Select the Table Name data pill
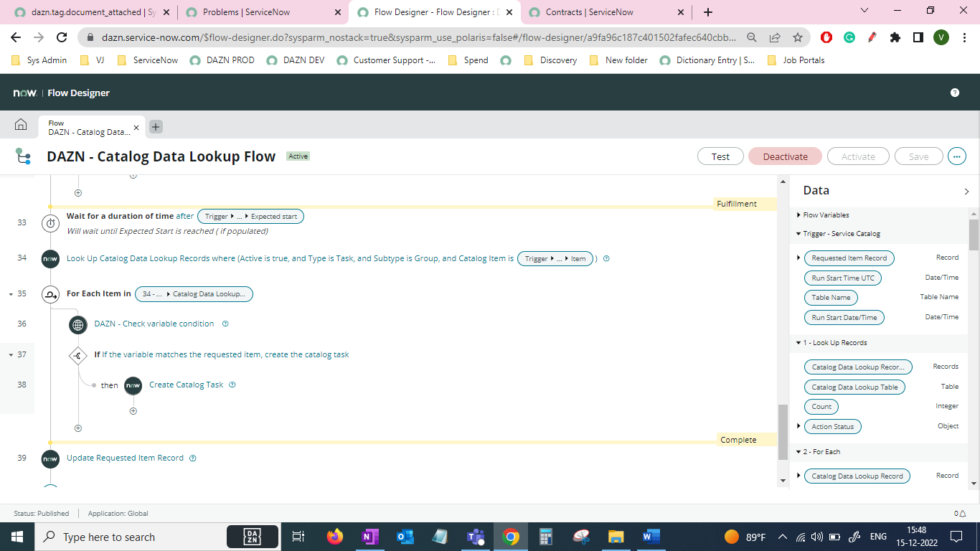This screenshot has width=980, height=551. [x=831, y=297]
